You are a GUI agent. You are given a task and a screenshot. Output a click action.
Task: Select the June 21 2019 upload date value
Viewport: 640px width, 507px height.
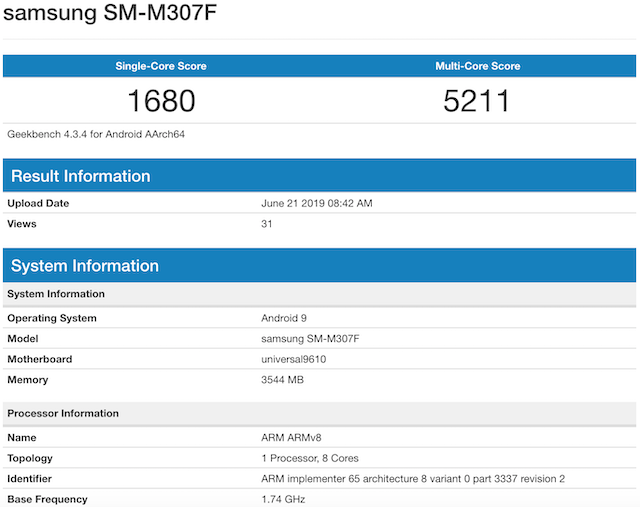[316, 203]
